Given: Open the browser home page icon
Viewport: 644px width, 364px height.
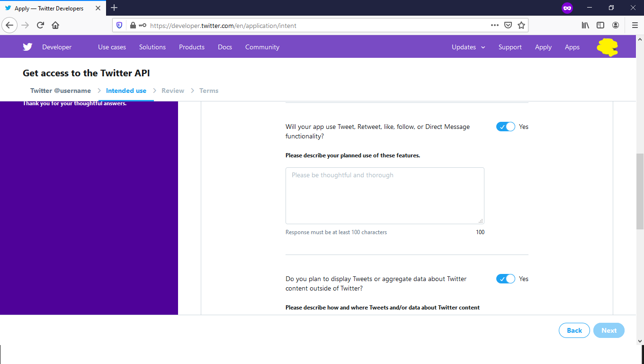Looking at the screenshot, I should pos(55,25).
